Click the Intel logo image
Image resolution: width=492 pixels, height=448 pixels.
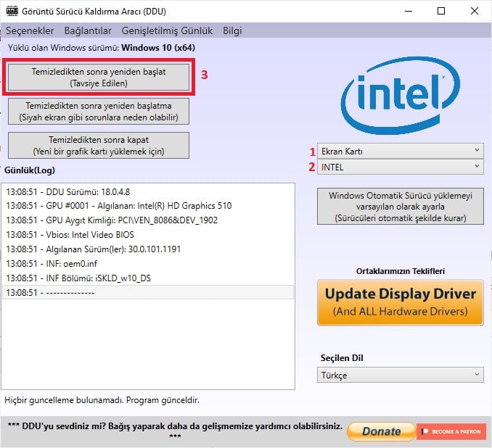pyautogui.click(x=400, y=96)
